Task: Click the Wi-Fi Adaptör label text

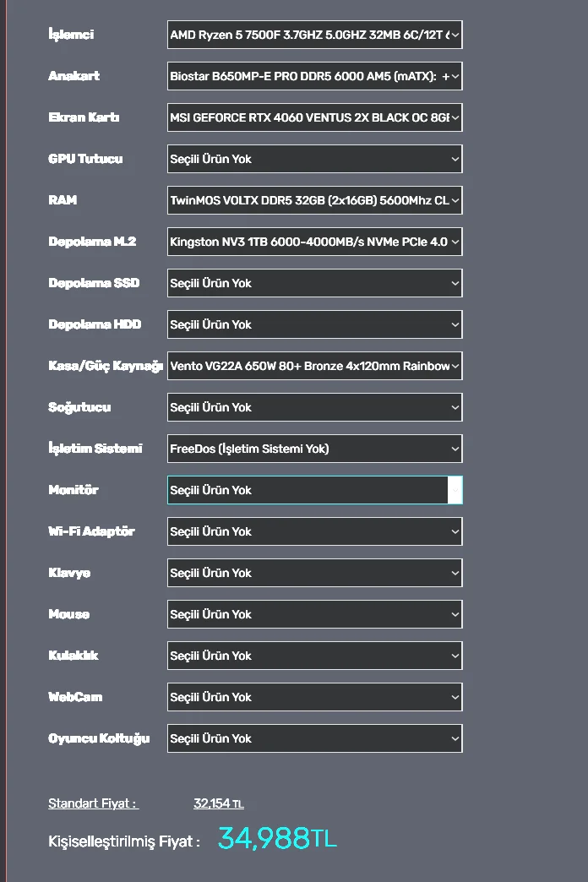Action: coord(91,531)
